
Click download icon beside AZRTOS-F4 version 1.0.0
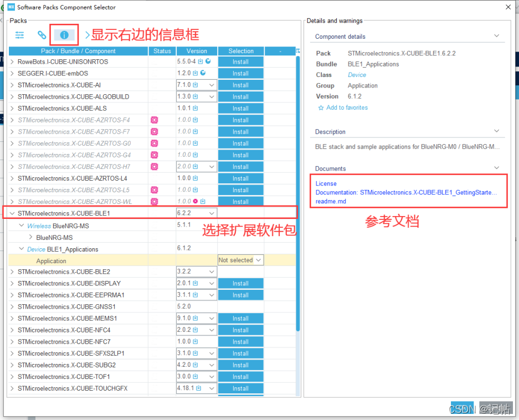(196, 120)
